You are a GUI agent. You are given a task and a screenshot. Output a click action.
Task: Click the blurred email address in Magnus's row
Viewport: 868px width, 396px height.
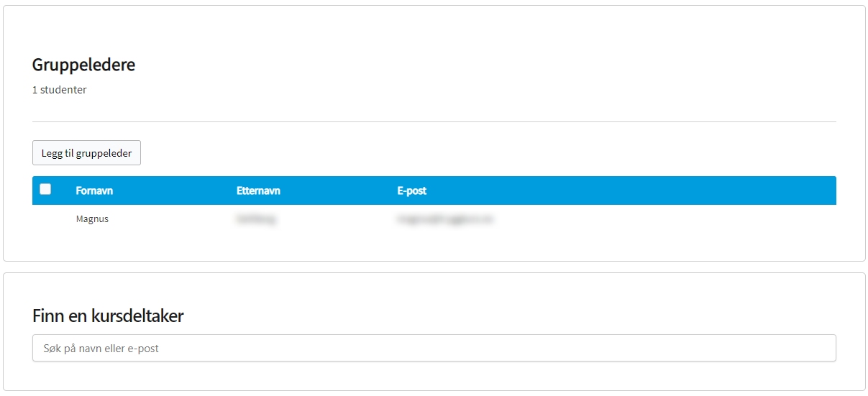(x=444, y=219)
